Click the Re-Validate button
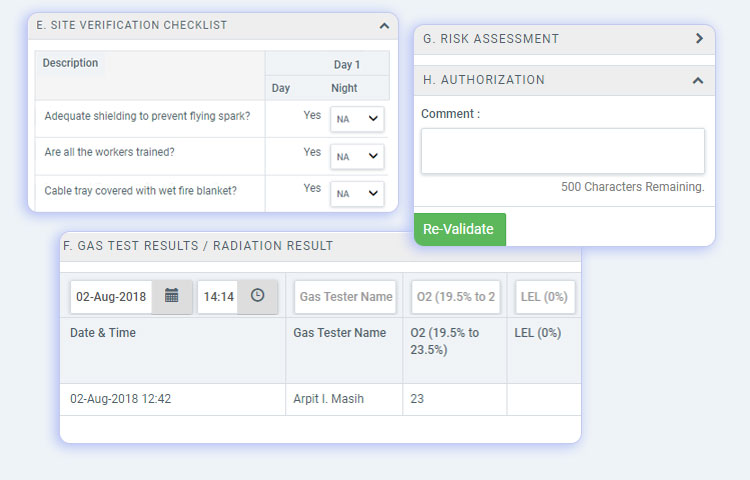Image resolution: width=750 pixels, height=480 pixels. pos(459,229)
